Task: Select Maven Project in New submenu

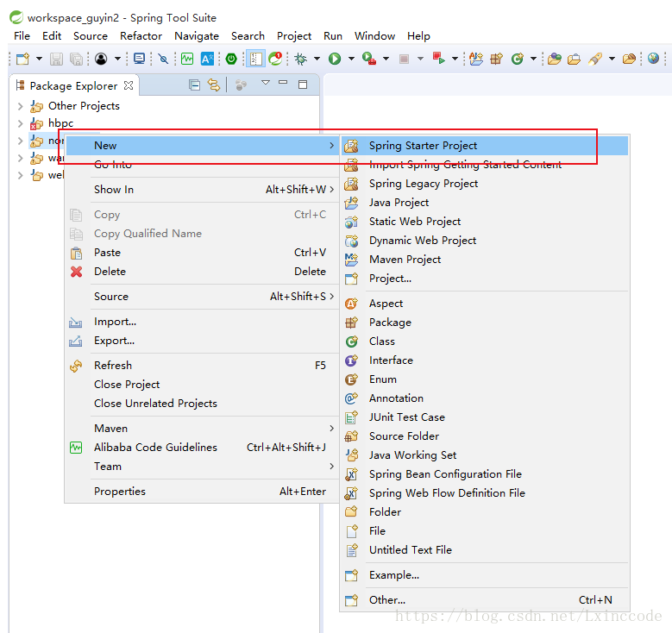Action: [485, 260]
